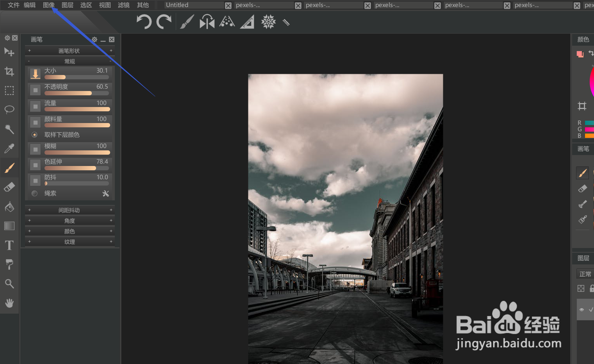
Task: Select the Text tool
Action: point(9,245)
